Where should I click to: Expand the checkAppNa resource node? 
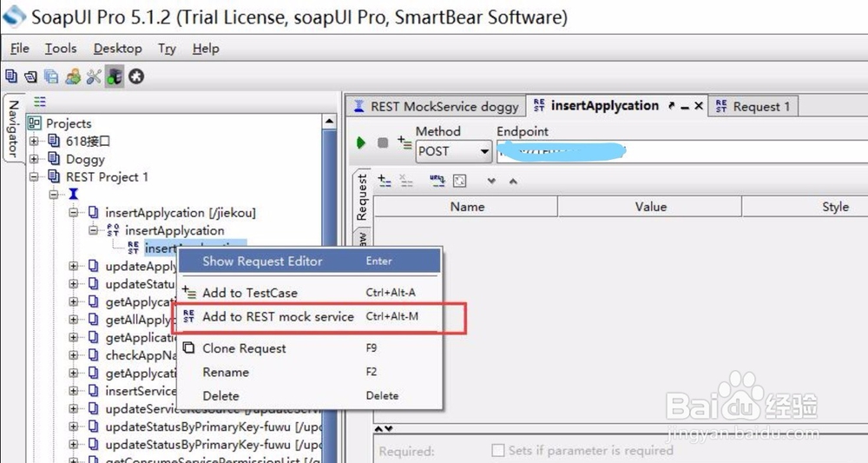(x=74, y=355)
